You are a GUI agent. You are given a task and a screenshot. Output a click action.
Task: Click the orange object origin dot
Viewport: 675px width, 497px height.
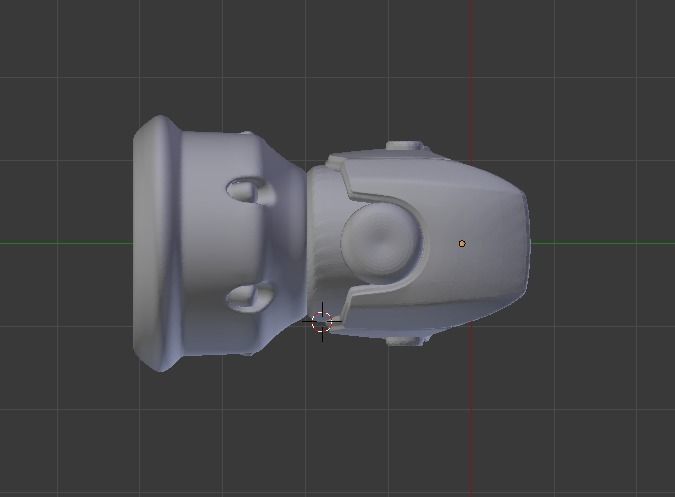[x=462, y=244]
